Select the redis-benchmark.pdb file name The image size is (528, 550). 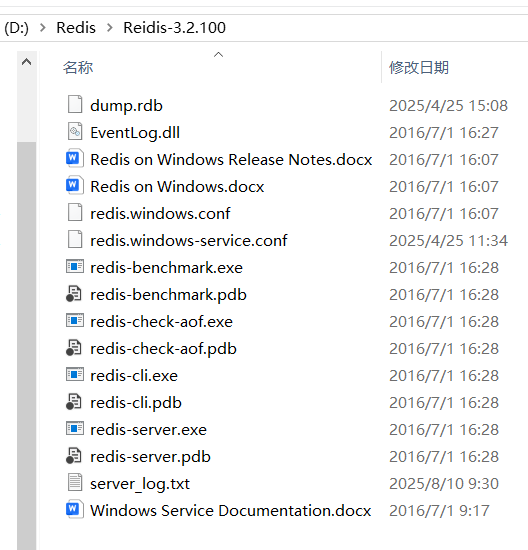[x=168, y=295]
